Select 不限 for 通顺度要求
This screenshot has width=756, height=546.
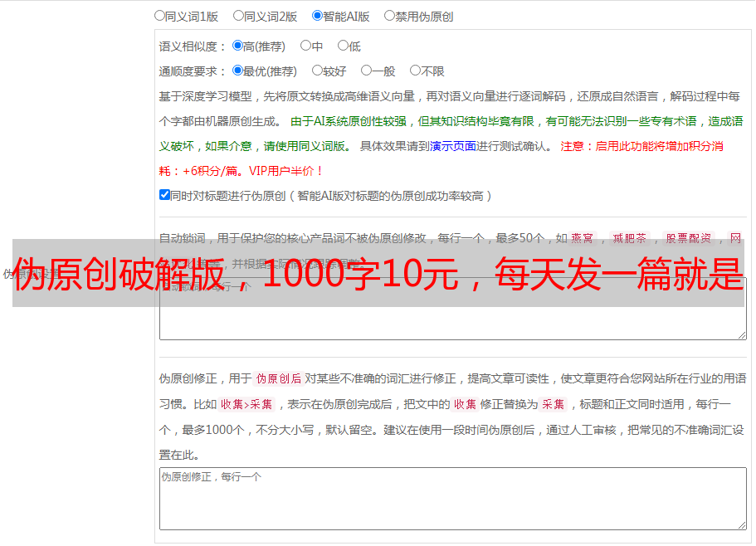(x=415, y=71)
